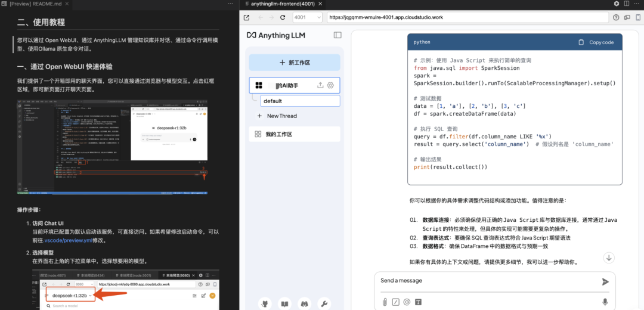Screen dimensions: 644x310
Task: Open the port 4001 dropdown
Action: click(308, 18)
